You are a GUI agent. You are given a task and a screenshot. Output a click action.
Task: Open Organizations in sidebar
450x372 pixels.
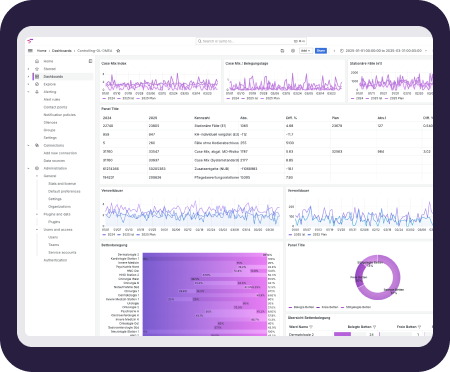click(x=59, y=207)
